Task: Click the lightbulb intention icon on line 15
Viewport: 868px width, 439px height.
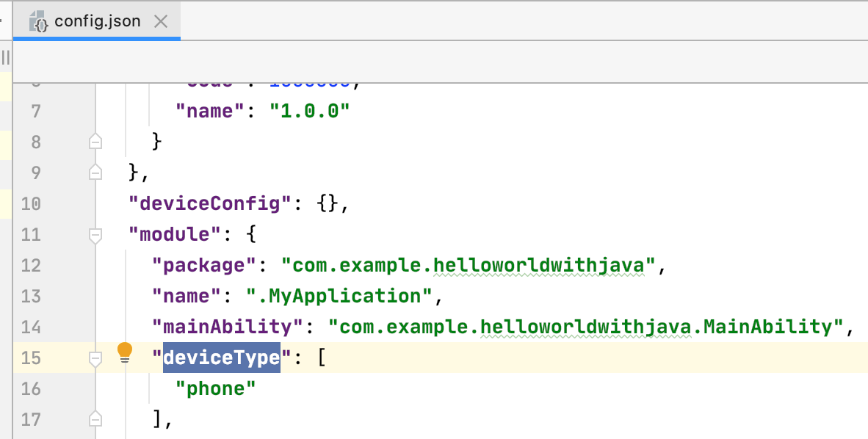Action: (125, 352)
